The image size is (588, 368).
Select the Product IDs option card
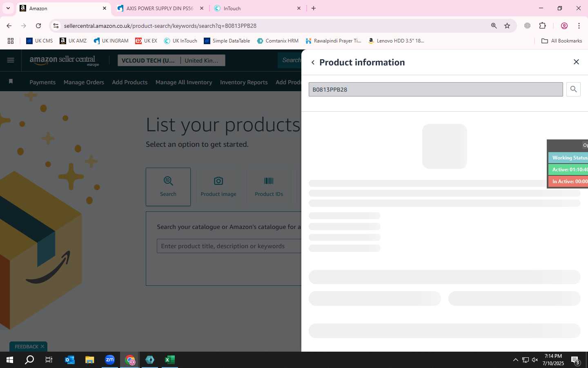(269, 186)
